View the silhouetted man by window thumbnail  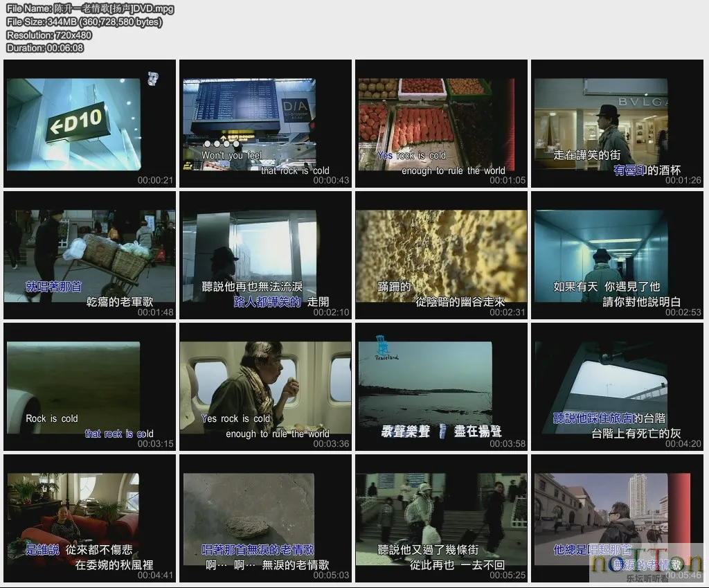(x=264, y=255)
